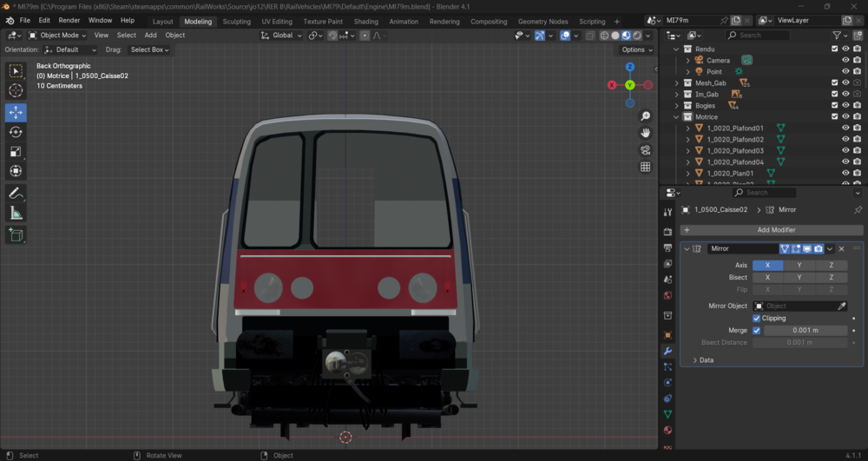Select the Measure tool
The height and width of the screenshot is (461, 868).
point(16,213)
